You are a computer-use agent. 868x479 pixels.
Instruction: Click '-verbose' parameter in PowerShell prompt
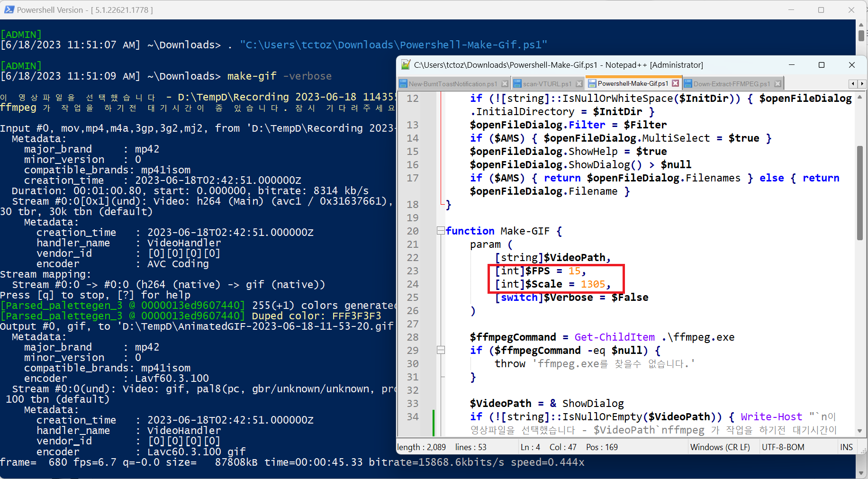307,76
